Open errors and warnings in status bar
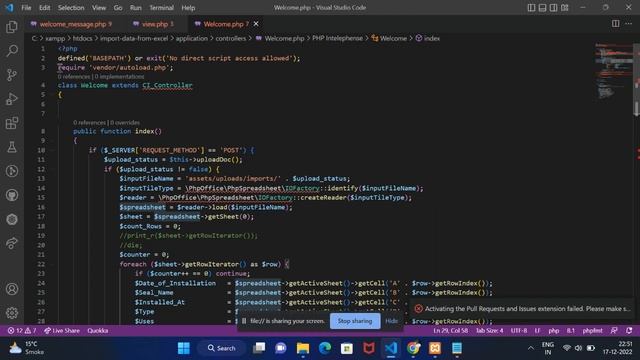 (x=22, y=331)
